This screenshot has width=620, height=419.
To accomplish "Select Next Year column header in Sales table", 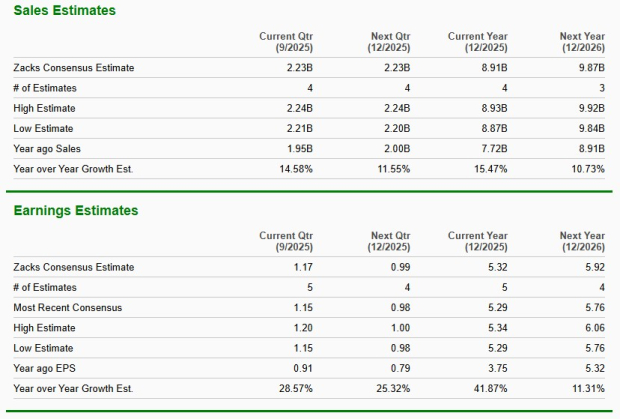I will (x=583, y=43).
